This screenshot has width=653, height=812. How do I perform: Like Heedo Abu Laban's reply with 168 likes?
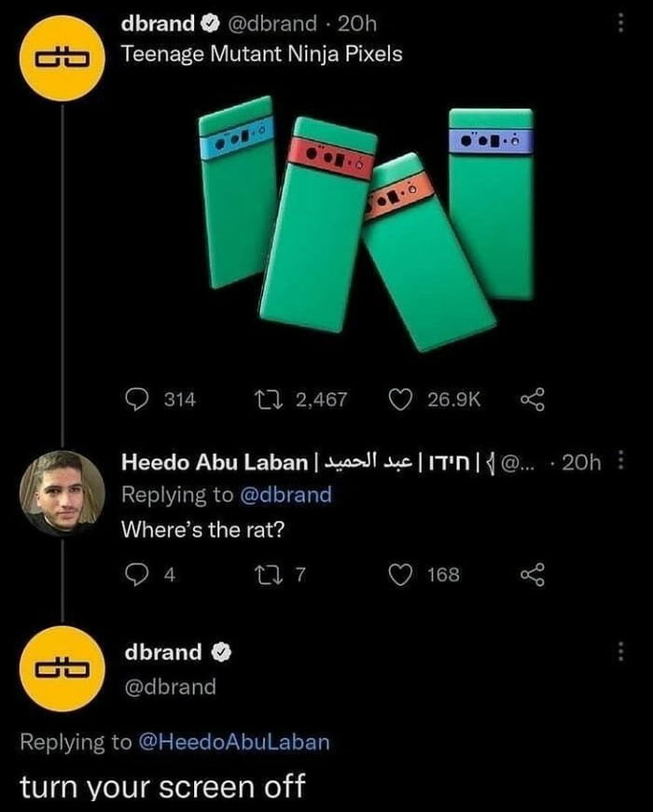tap(400, 575)
